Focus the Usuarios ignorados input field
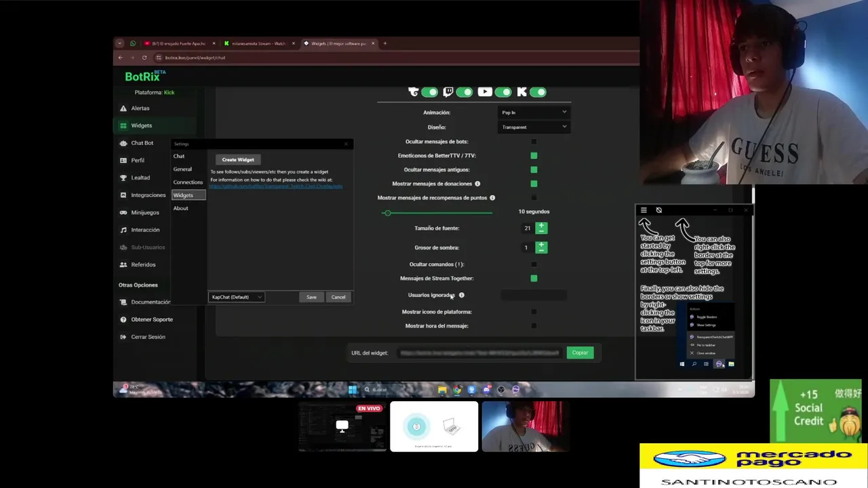868x488 pixels. pyautogui.click(x=534, y=295)
